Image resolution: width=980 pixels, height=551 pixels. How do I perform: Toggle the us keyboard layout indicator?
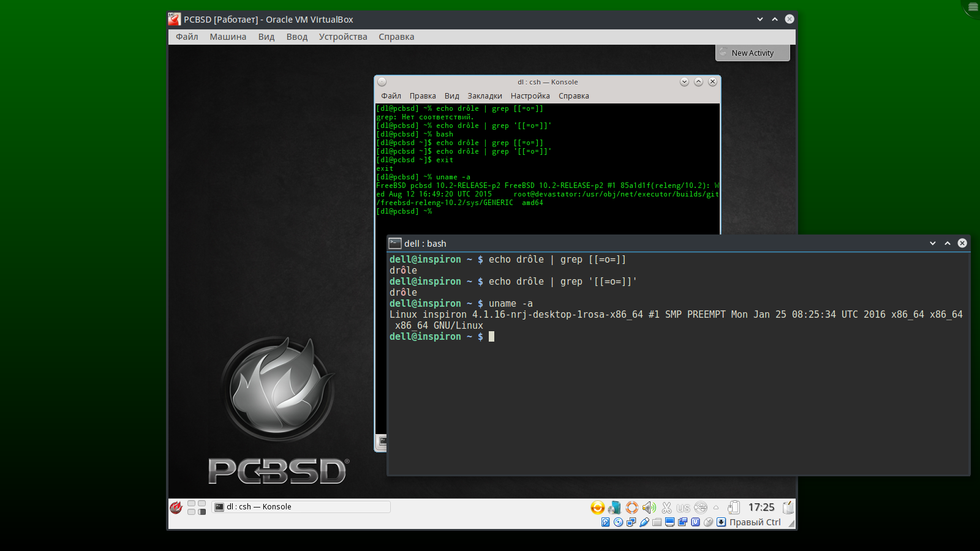point(683,508)
